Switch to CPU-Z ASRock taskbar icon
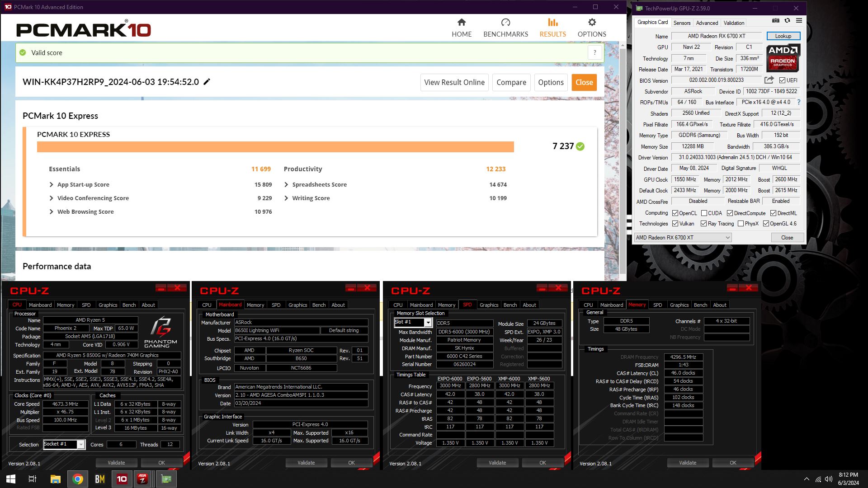 (x=143, y=479)
